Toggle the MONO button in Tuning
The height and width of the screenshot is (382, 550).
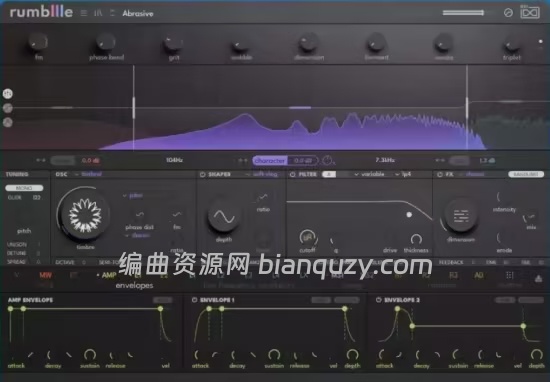coord(24,188)
